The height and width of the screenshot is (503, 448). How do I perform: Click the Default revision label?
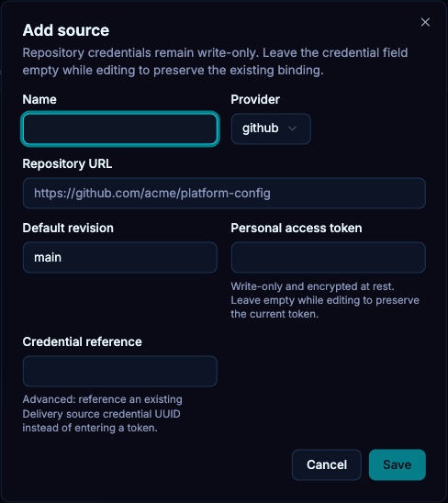tap(68, 228)
